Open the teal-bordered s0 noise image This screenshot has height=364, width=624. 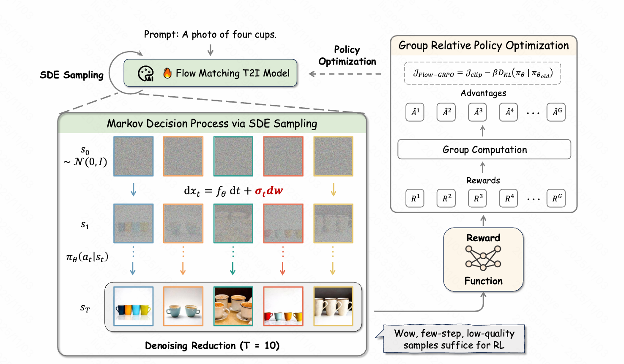(233, 156)
